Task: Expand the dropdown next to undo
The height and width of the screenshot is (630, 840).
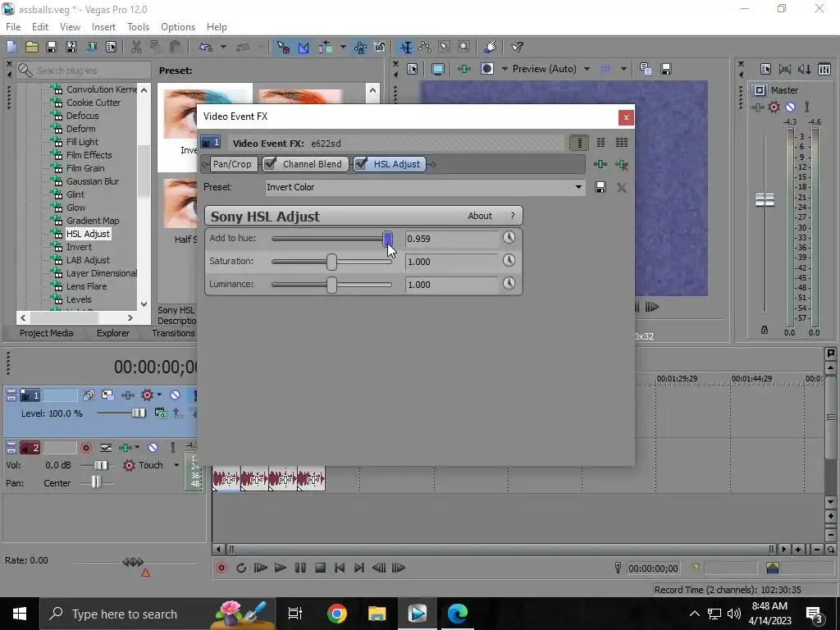Action: pos(223,47)
